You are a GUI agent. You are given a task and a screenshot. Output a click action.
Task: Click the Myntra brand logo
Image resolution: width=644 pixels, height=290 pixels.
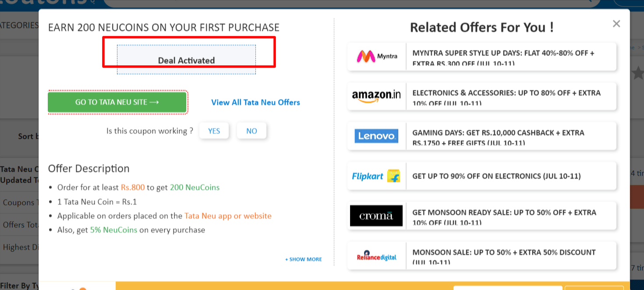tap(376, 56)
